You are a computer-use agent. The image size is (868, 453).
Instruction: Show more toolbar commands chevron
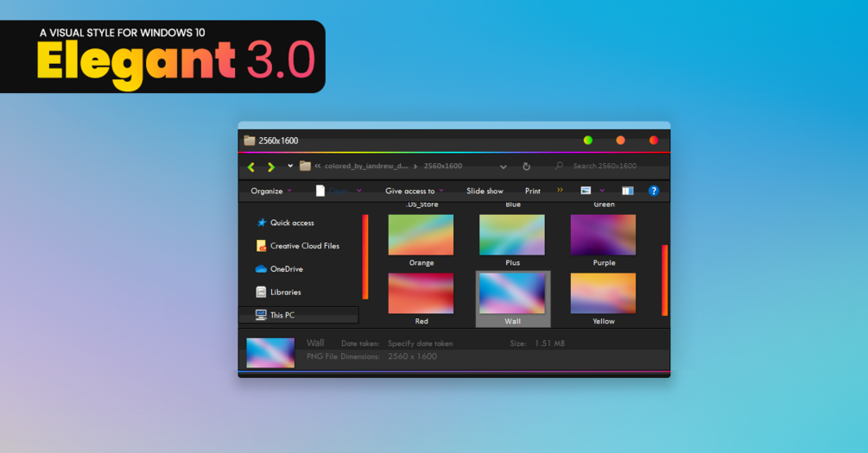pyautogui.click(x=561, y=190)
